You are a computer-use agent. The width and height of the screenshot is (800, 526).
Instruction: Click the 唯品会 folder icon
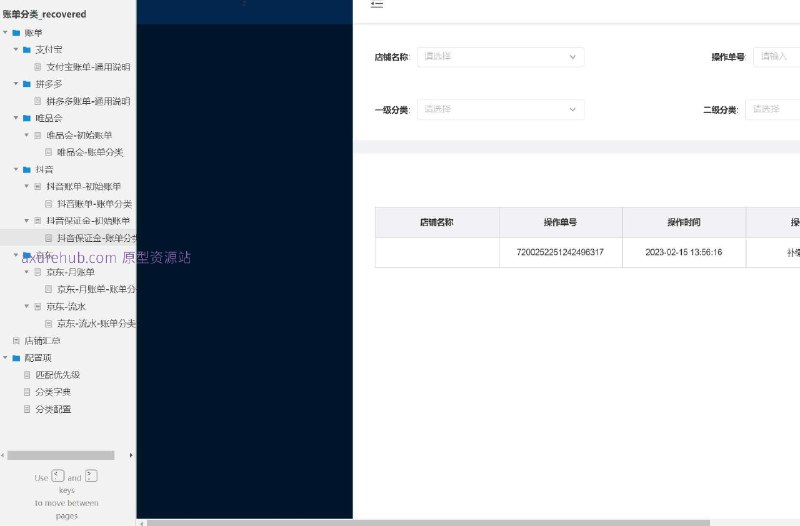(27, 118)
